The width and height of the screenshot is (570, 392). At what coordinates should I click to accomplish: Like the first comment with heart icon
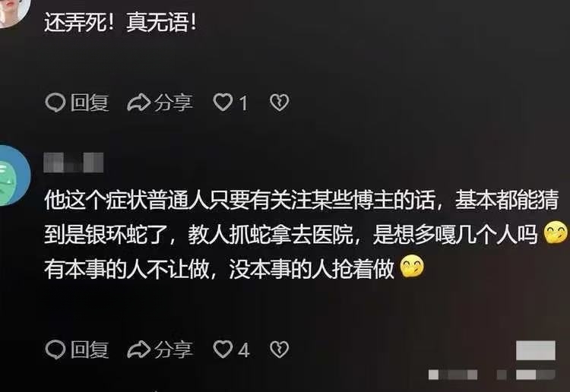point(223,102)
